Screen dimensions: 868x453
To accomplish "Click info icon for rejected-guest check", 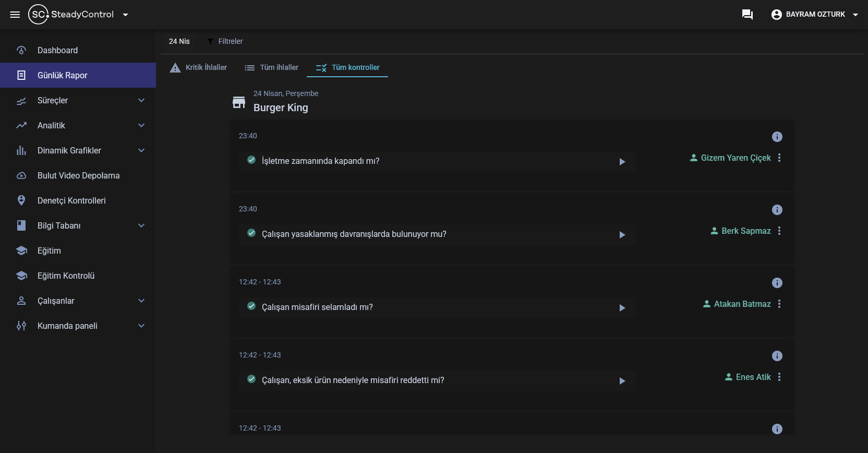I will (777, 356).
